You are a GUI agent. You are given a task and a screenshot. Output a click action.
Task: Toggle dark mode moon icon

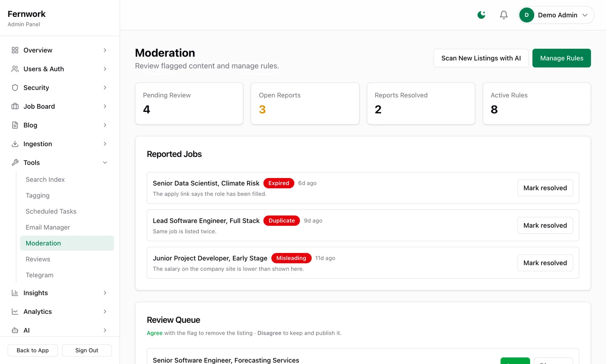pyautogui.click(x=481, y=15)
